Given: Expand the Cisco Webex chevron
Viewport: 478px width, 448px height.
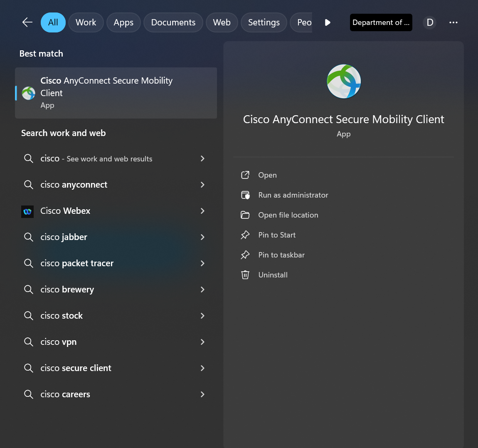Looking at the screenshot, I should [202, 211].
